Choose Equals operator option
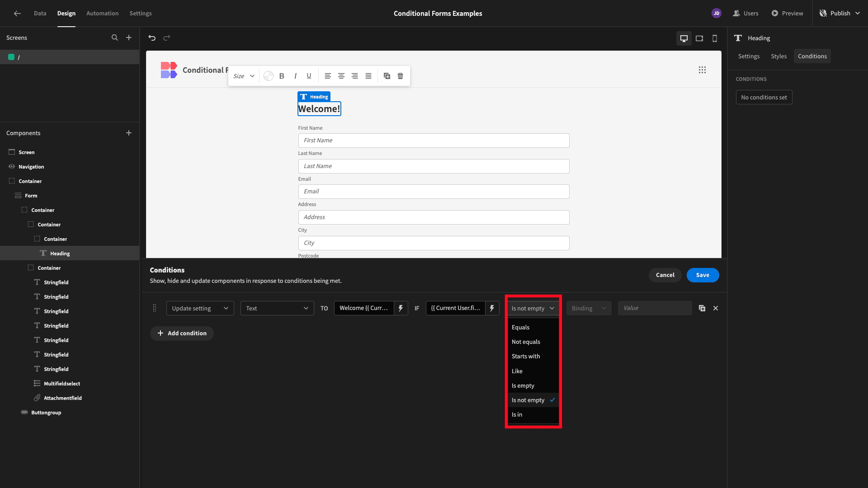868x488 pixels. [x=533, y=327]
